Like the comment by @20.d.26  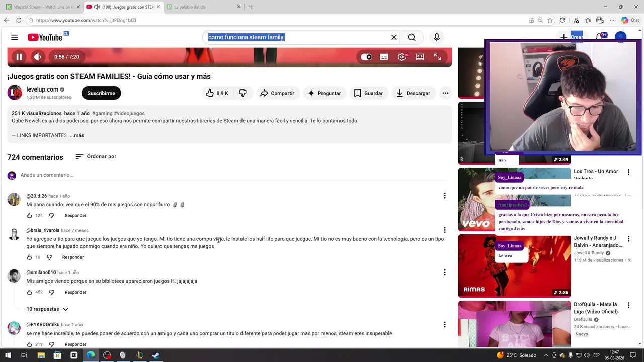coord(29,215)
